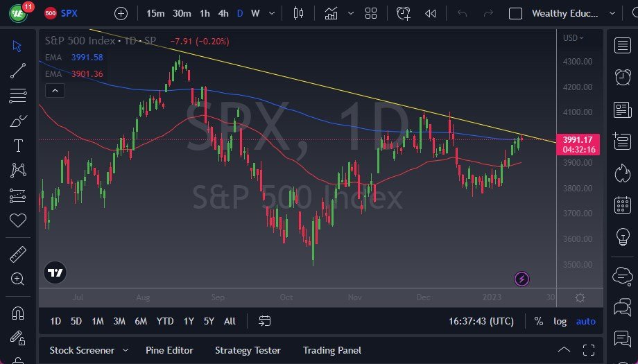Toggle lock drawing mode pencil icon
This screenshot has height=364, width=638.
[x=18, y=338]
